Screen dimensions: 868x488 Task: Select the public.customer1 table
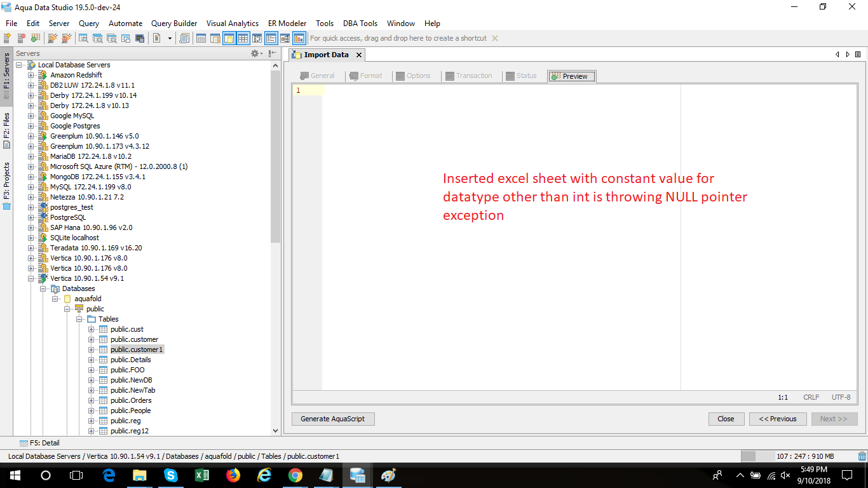click(136, 349)
